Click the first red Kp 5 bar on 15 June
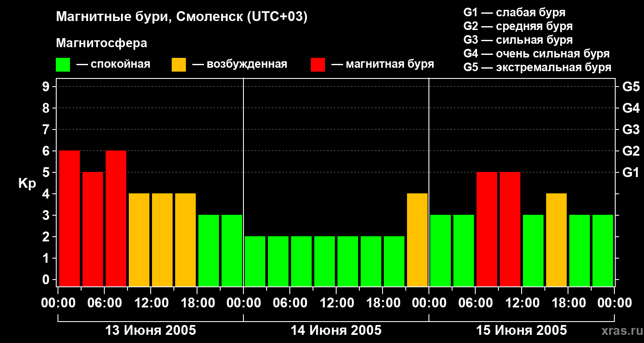Image resolution: width=644 pixels, height=343 pixels. [x=487, y=229]
